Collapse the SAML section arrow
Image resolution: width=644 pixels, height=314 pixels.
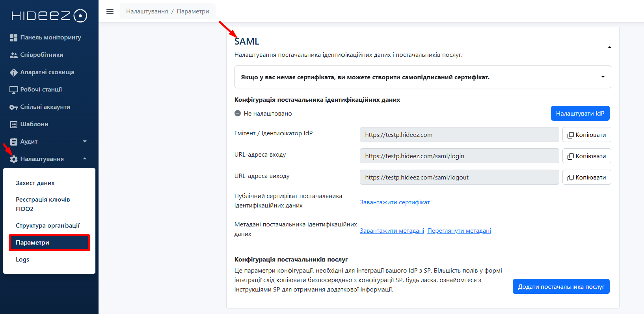(x=609, y=47)
